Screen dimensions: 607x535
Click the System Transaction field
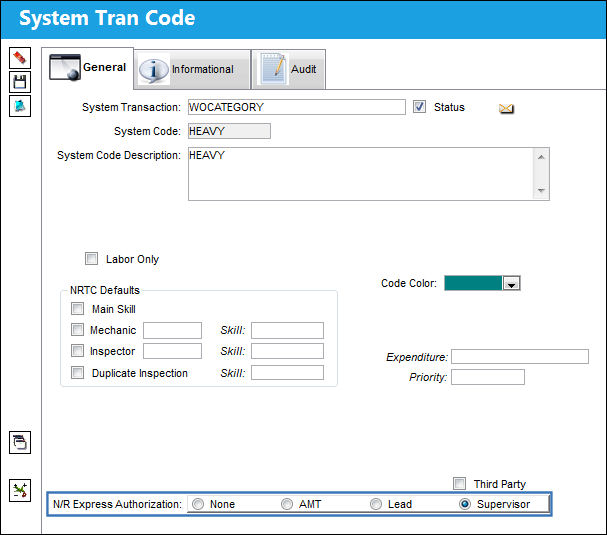pos(297,107)
